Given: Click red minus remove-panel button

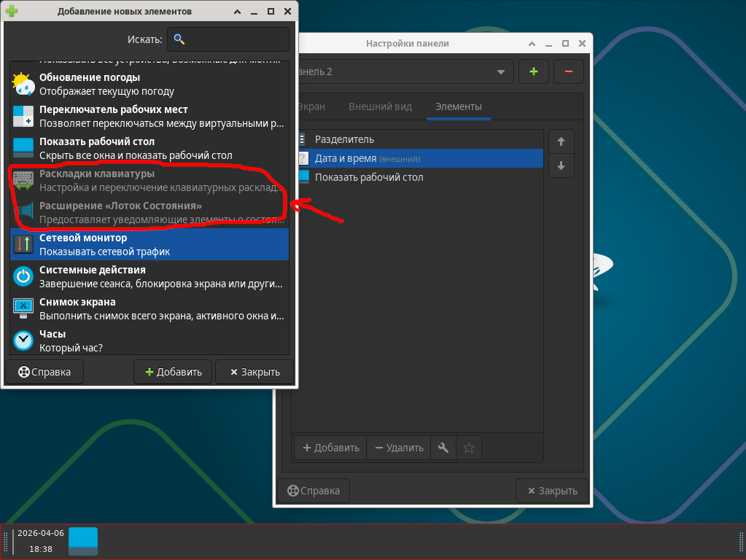Looking at the screenshot, I should (569, 71).
